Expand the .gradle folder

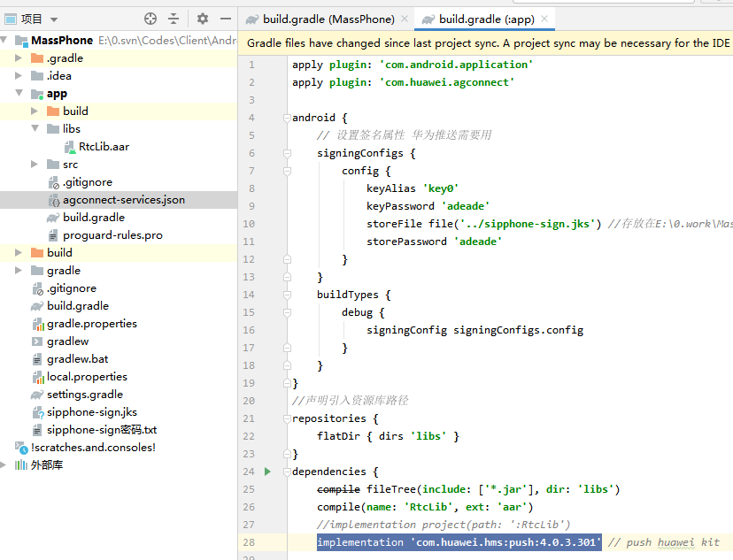tap(19, 58)
